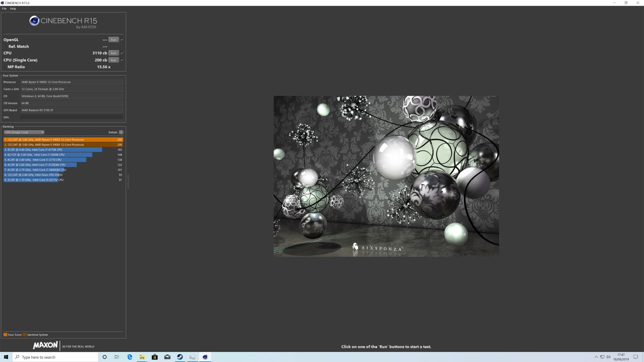
Task: Run the OpenGL benchmark
Action: coord(114,40)
